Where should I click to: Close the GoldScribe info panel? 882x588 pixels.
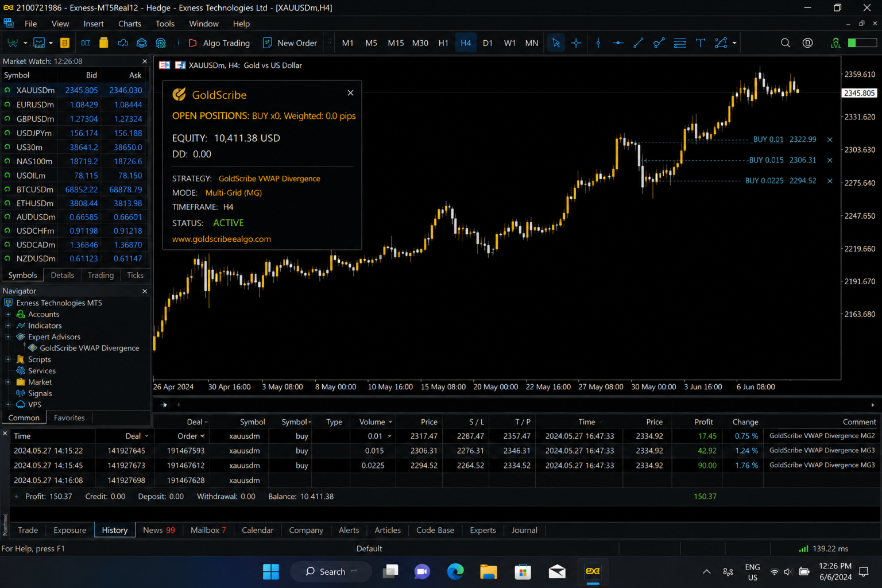(350, 93)
